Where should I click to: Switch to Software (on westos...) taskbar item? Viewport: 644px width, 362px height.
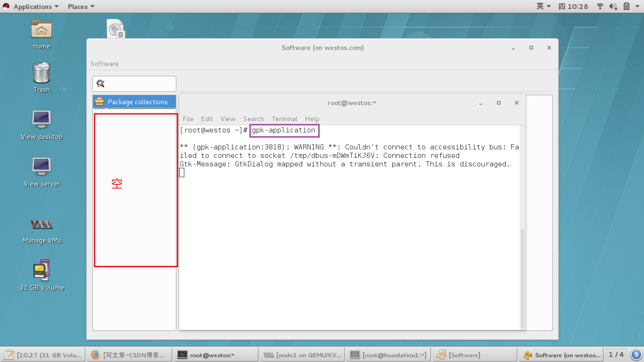coord(561,355)
